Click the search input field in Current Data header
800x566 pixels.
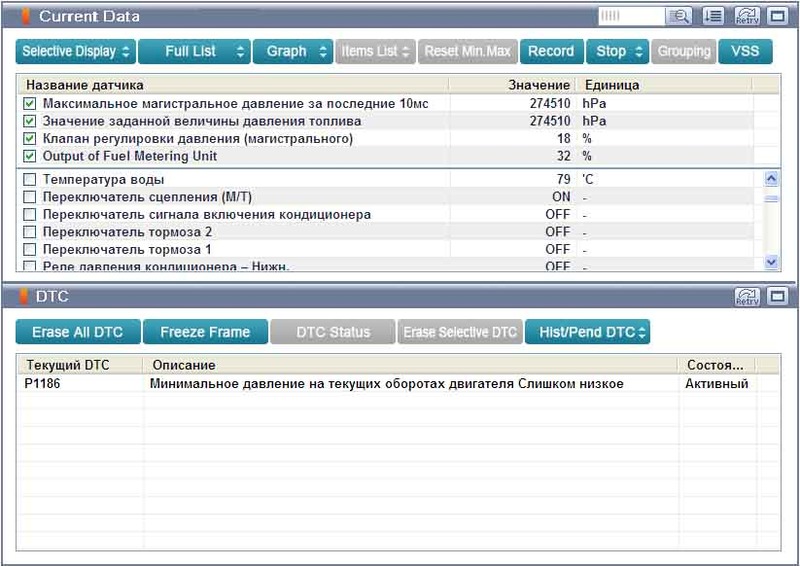click(x=632, y=16)
